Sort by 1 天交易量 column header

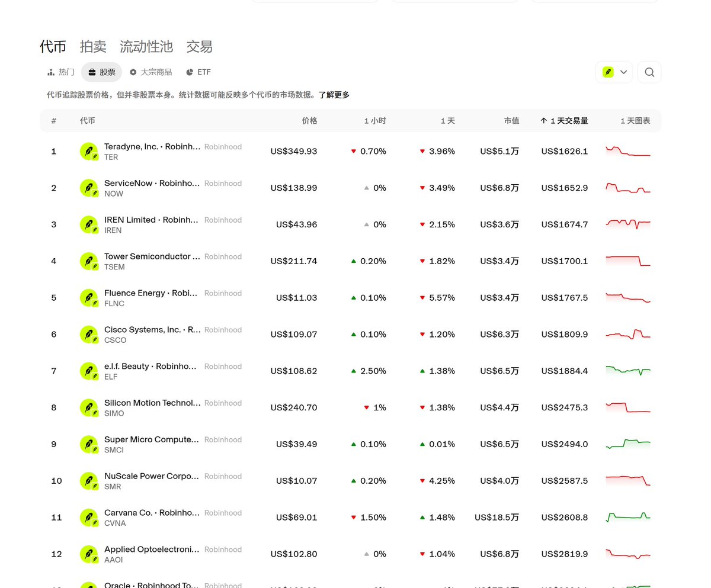564,121
